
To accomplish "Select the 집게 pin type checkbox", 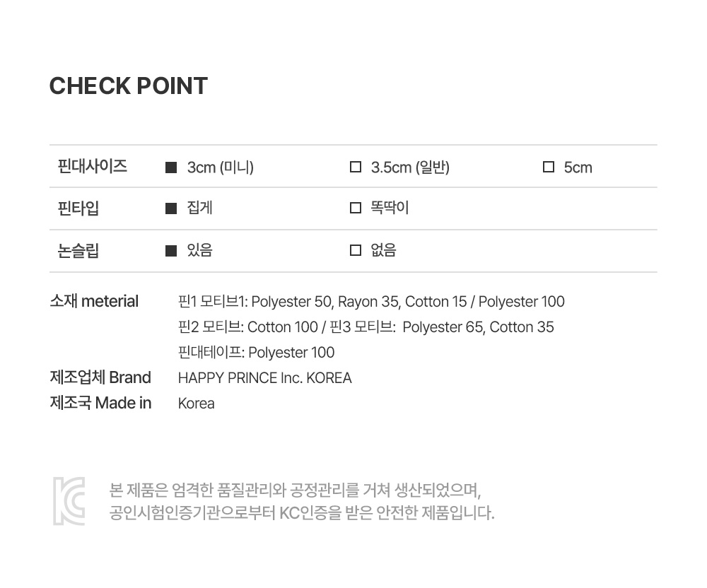I will (170, 208).
